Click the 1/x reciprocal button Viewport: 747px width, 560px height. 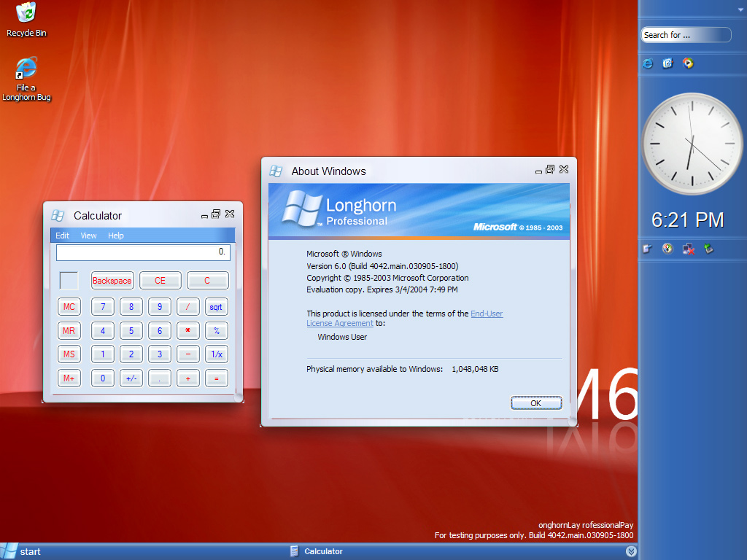216,354
